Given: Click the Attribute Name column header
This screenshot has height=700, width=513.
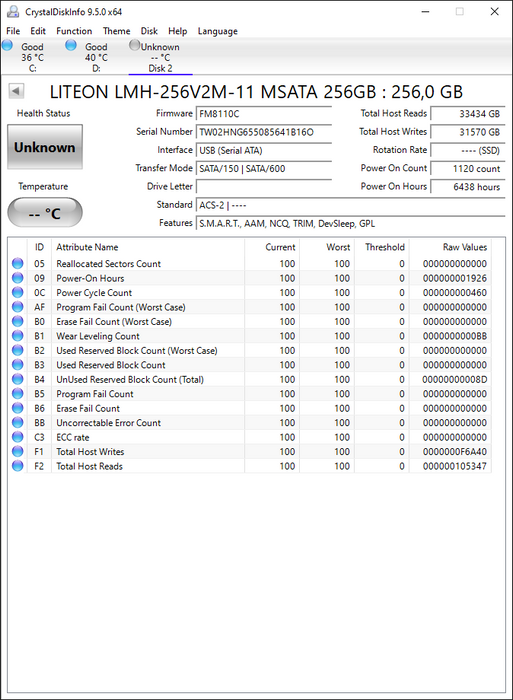Looking at the screenshot, I should [148, 247].
